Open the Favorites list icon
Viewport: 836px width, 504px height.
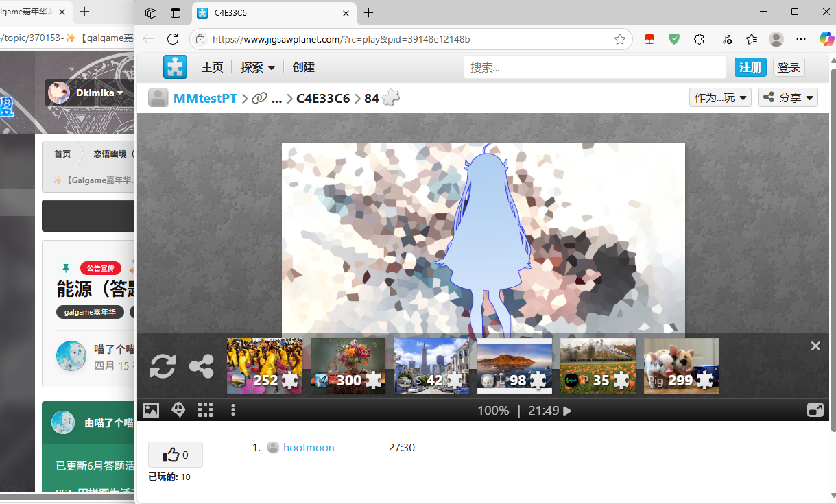point(752,39)
